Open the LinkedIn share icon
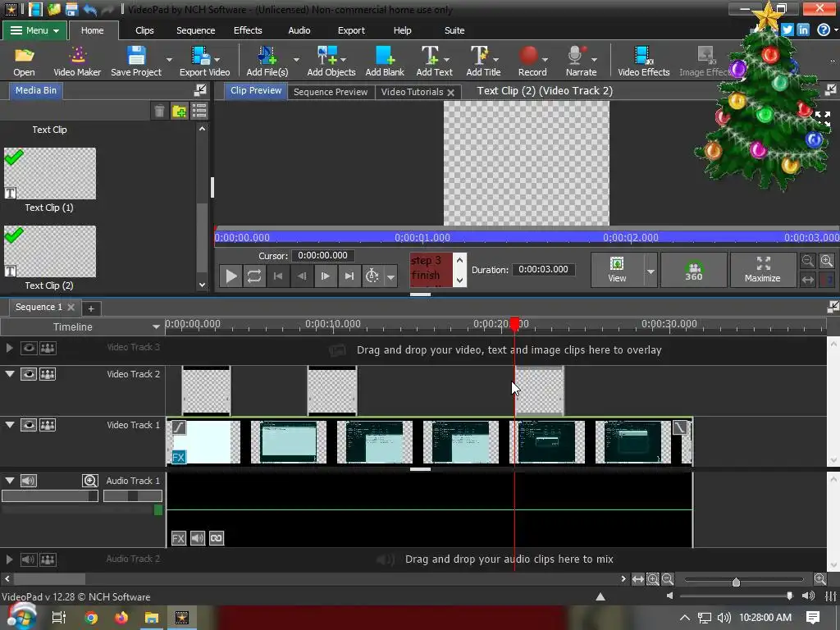Viewport: 840px width, 630px height. coord(803,30)
